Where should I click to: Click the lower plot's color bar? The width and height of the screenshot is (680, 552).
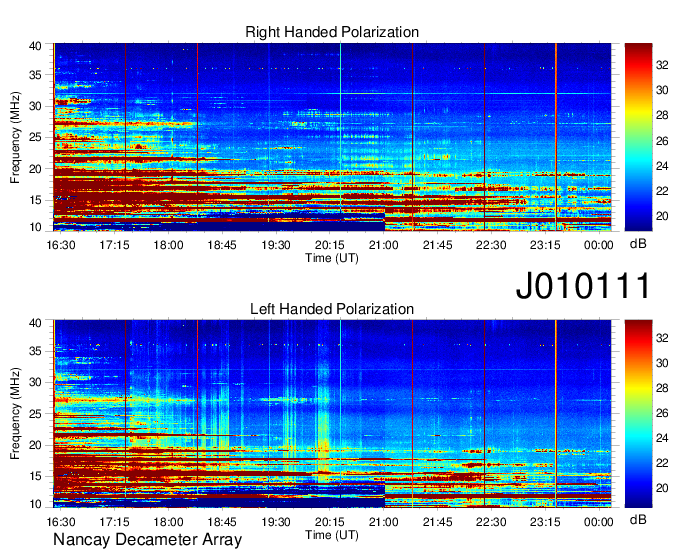coord(638,414)
